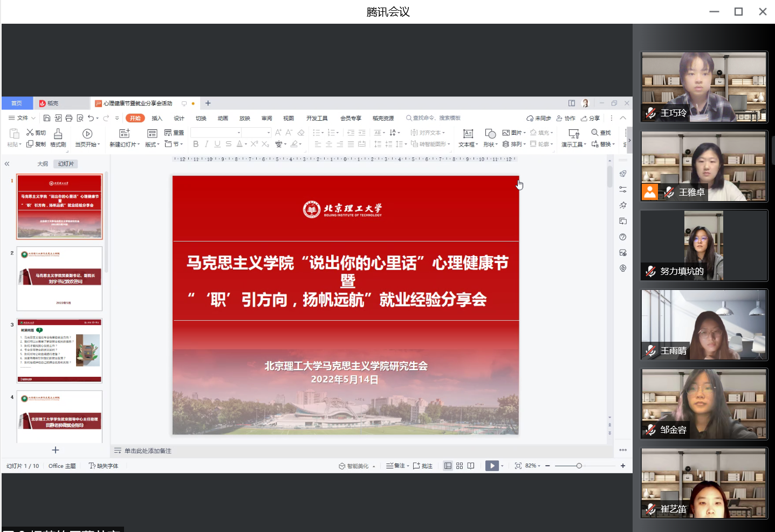
Task: Toggle bold formatting on selected text
Action: 195,144
